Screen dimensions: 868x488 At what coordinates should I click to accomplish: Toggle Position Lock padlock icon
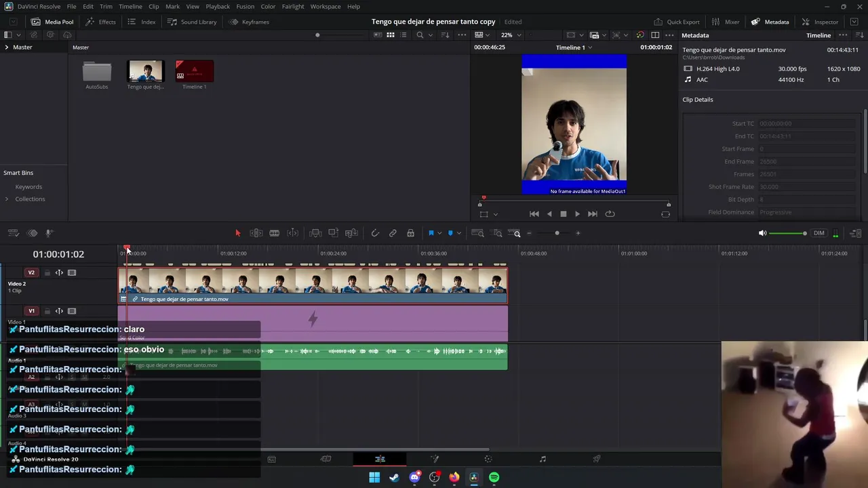(410, 233)
